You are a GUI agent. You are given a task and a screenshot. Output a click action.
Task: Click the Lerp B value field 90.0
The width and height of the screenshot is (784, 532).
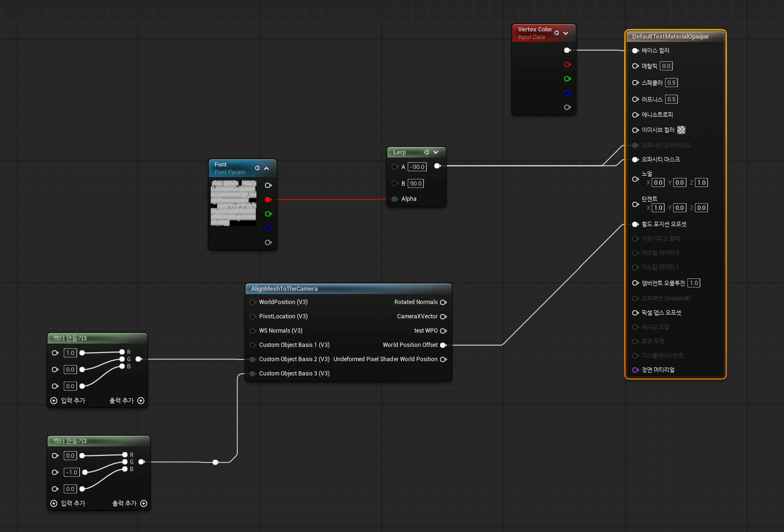[x=416, y=184]
